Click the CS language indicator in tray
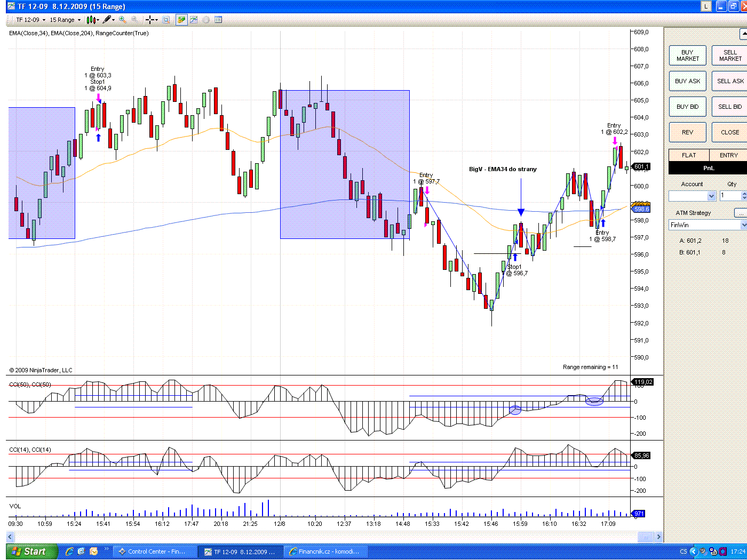Image resolution: width=747 pixels, height=560 pixels. click(x=684, y=551)
